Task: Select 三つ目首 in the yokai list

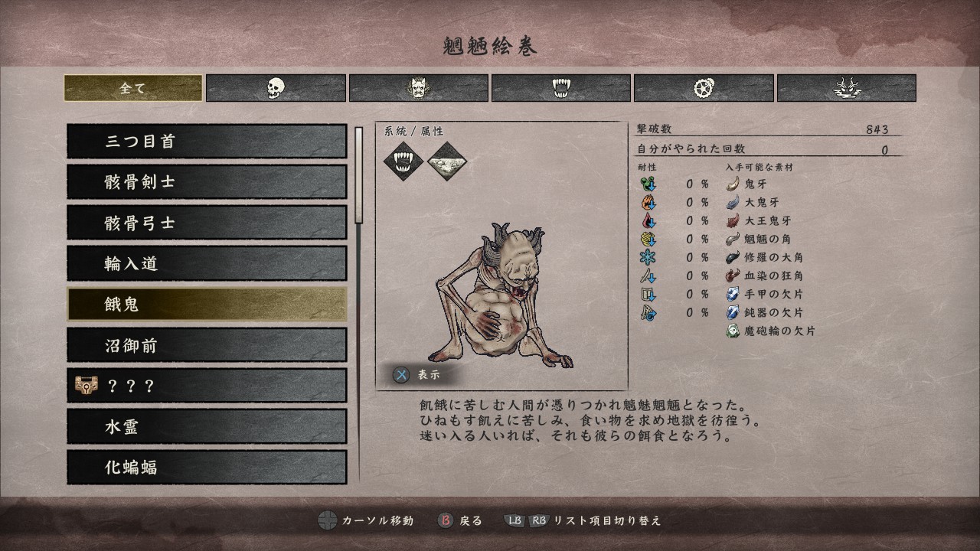Action: click(x=207, y=141)
